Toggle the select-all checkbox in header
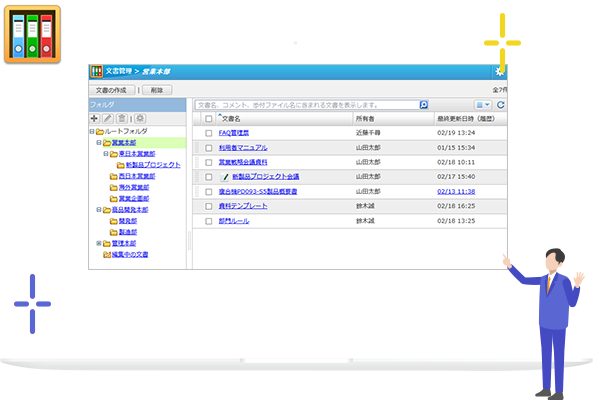Image resolution: width=600 pixels, height=410 pixels. point(209,118)
